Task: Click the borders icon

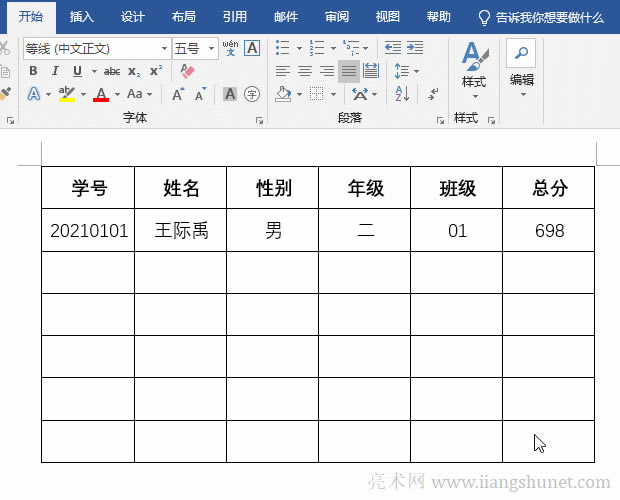Action: [x=316, y=94]
